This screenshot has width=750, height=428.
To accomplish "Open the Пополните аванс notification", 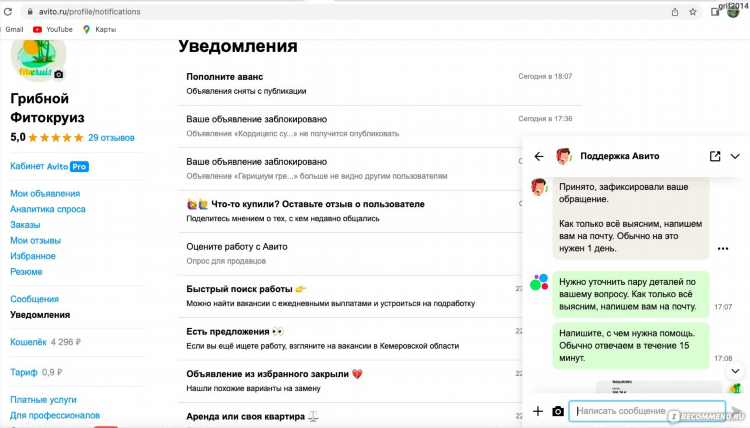I will point(379,84).
